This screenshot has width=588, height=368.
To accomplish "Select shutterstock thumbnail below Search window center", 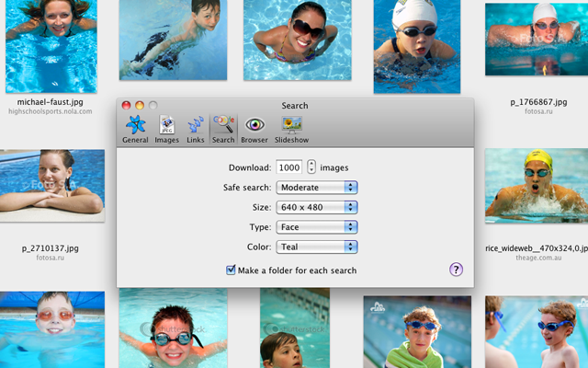I will [295, 328].
